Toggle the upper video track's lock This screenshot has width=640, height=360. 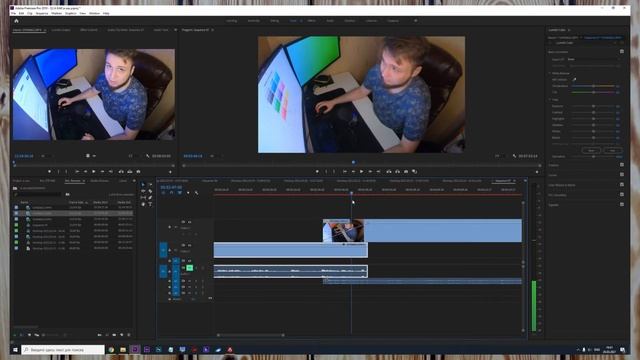(x=169, y=227)
